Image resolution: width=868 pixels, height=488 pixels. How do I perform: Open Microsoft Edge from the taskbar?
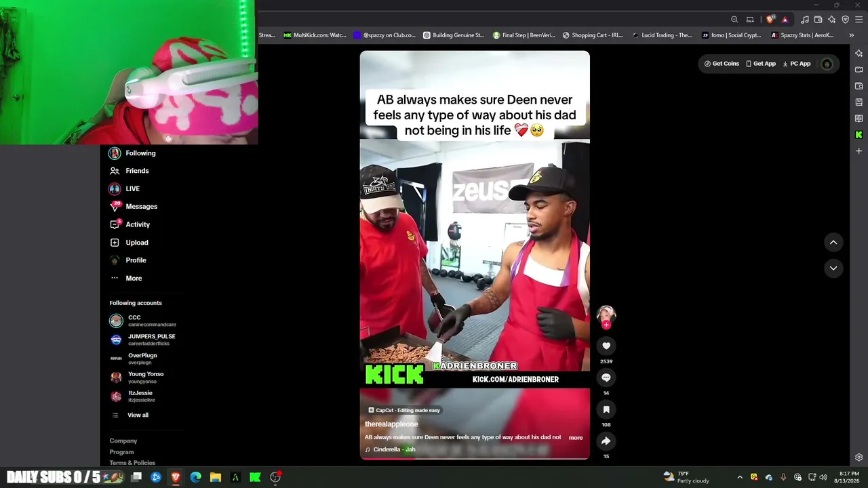(x=196, y=477)
